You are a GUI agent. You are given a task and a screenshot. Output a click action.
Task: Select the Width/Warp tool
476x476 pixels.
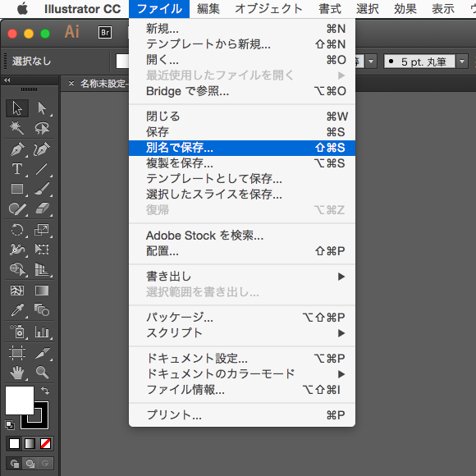tap(17, 249)
